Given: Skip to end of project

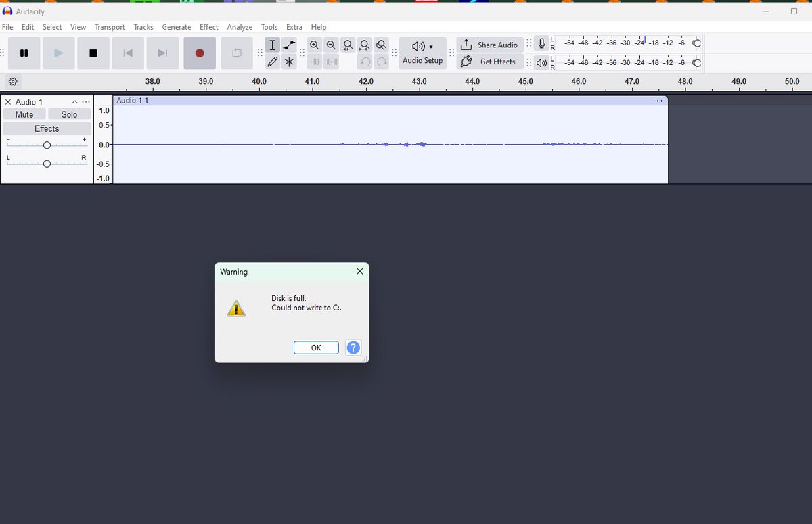Looking at the screenshot, I should click(x=162, y=53).
